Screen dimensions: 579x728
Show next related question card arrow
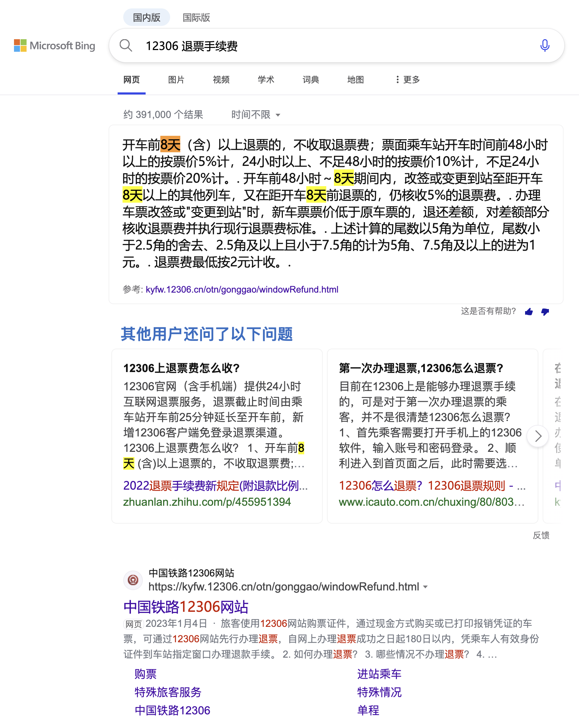tap(538, 436)
